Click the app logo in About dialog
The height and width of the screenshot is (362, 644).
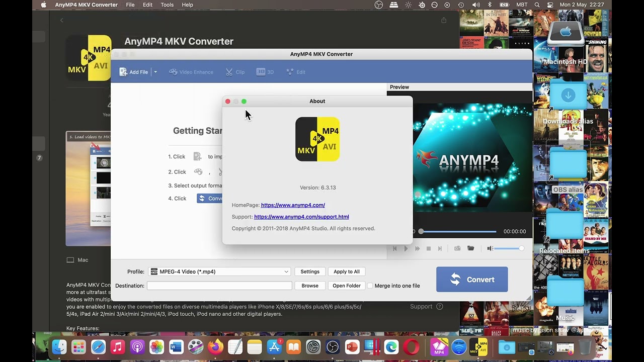(x=317, y=139)
